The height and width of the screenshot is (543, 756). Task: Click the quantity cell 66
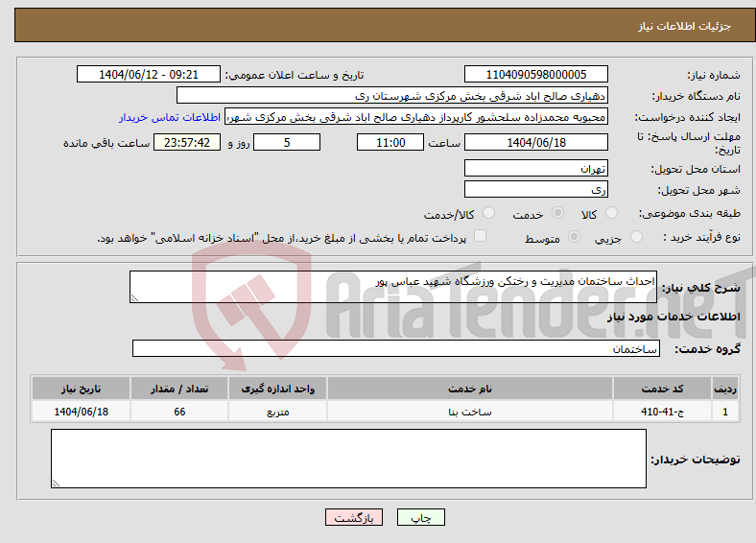179,412
